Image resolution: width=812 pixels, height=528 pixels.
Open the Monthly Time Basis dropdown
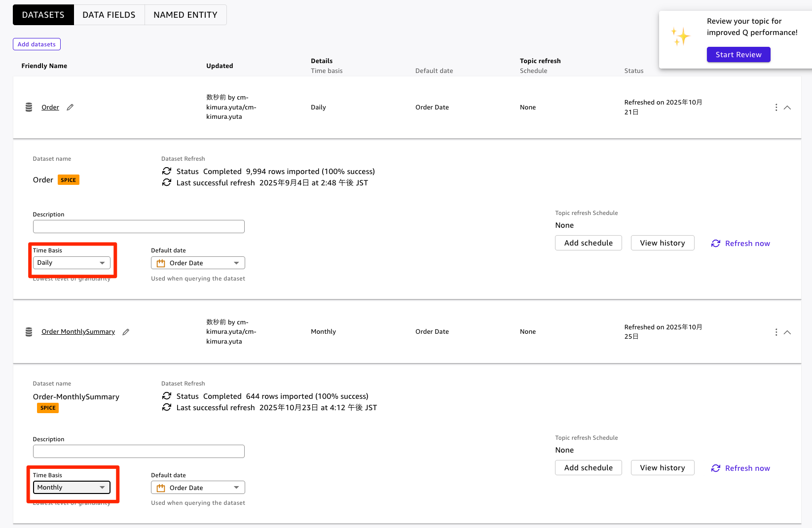(x=72, y=488)
